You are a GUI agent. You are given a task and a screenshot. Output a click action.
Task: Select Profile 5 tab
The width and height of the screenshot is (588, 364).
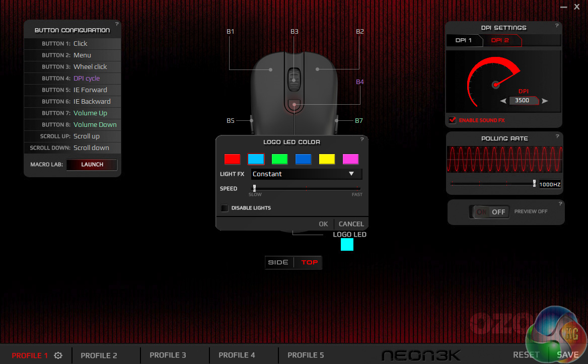click(x=306, y=355)
